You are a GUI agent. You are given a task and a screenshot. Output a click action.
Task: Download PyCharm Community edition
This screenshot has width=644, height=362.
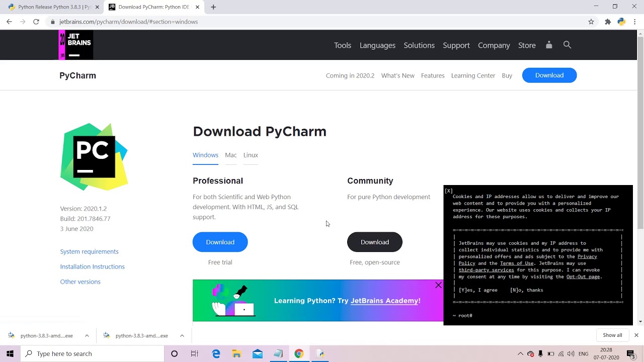(375, 242)
